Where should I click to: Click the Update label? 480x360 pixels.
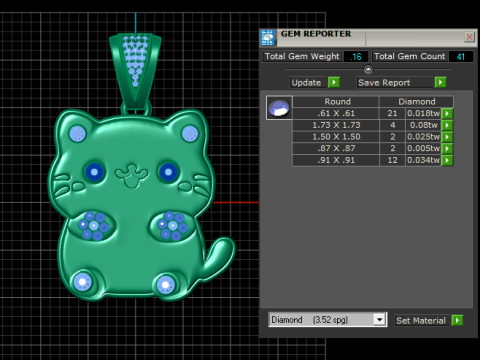pyautogui.click(x=306, y=83)
